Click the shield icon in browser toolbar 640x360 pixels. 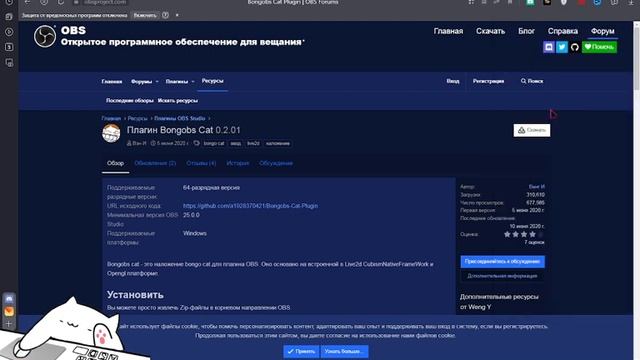564,2
